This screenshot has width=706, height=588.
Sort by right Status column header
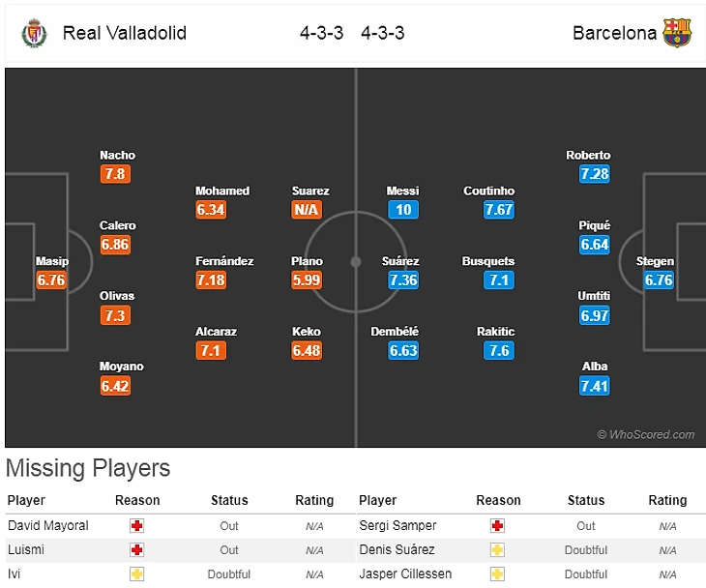pos(586,501)
